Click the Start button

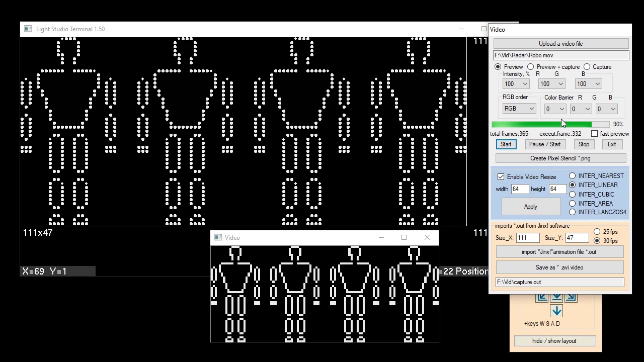coord(506,144)
